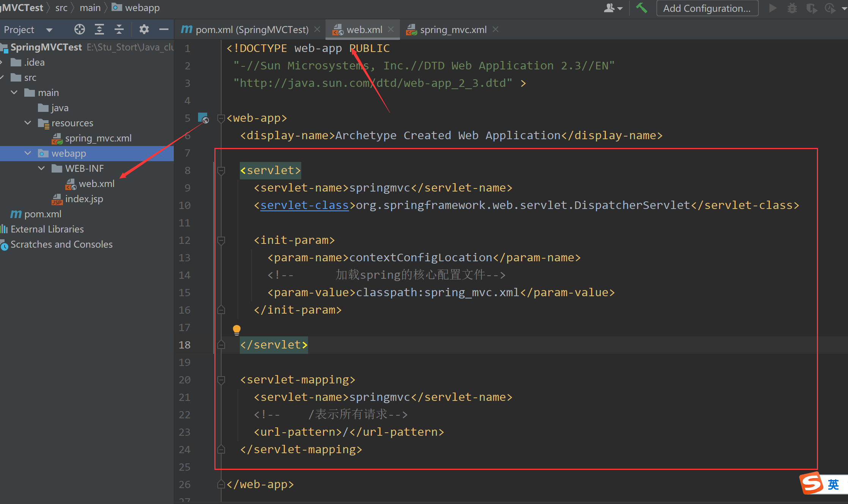Collapse the webapp folder in tree
The width and height of the screenshot is (848, 504).
[28, 153]
